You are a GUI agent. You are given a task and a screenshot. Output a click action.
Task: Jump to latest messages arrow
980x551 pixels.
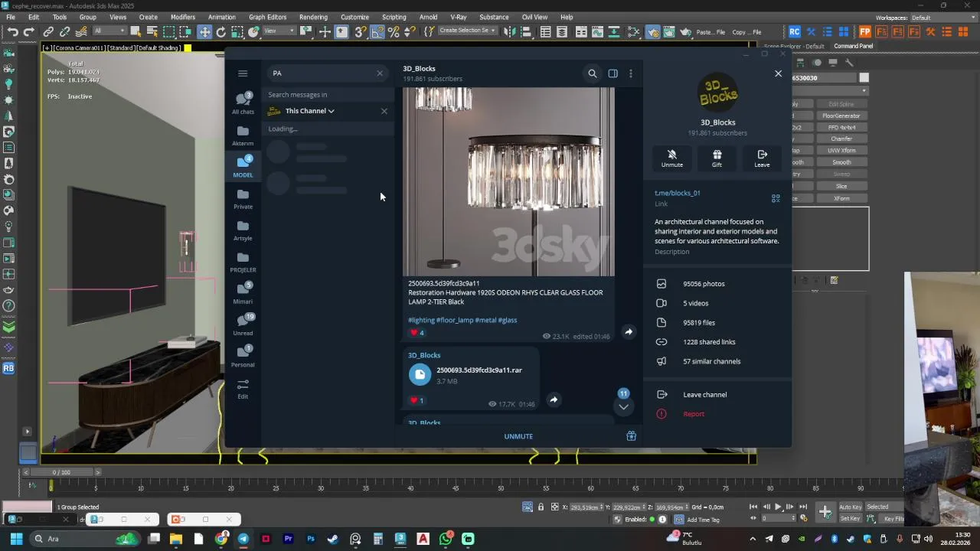tap(624, 407)
